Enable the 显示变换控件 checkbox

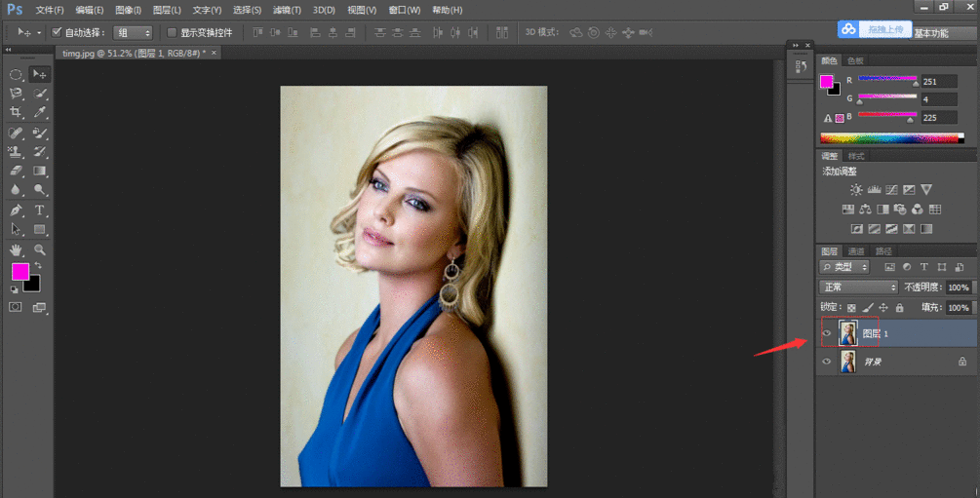click(172, 32)
